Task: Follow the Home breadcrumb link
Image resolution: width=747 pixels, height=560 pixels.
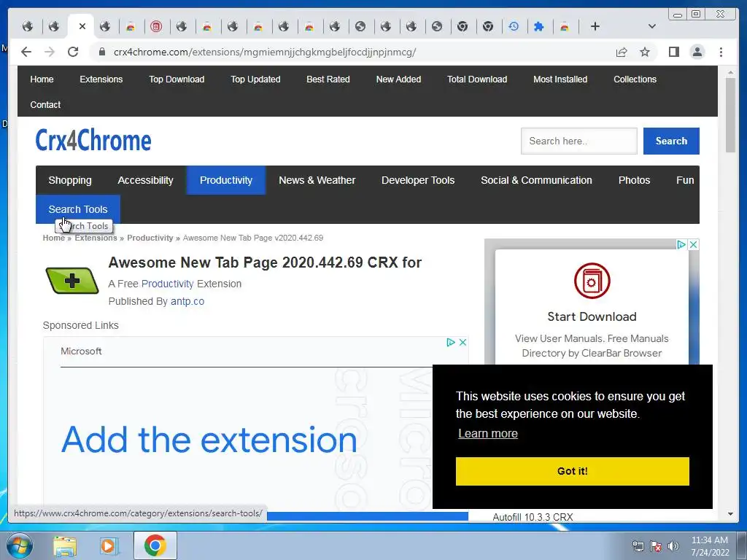Action: coord(54,238)
